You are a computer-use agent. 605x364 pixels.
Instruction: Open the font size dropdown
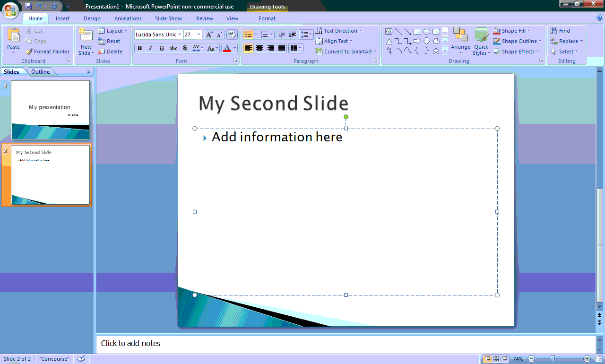click(x=199, y=34)
